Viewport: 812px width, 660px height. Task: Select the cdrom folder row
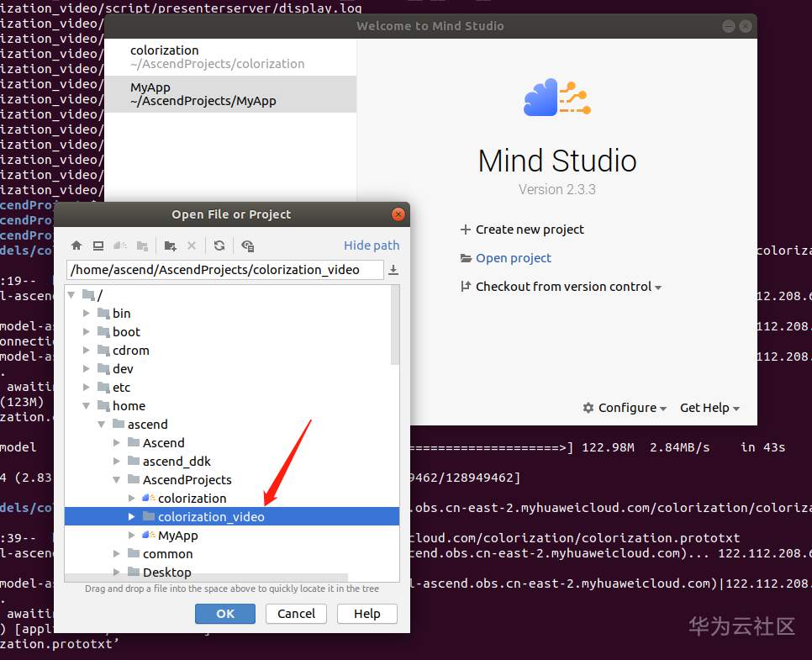[231, 351]
